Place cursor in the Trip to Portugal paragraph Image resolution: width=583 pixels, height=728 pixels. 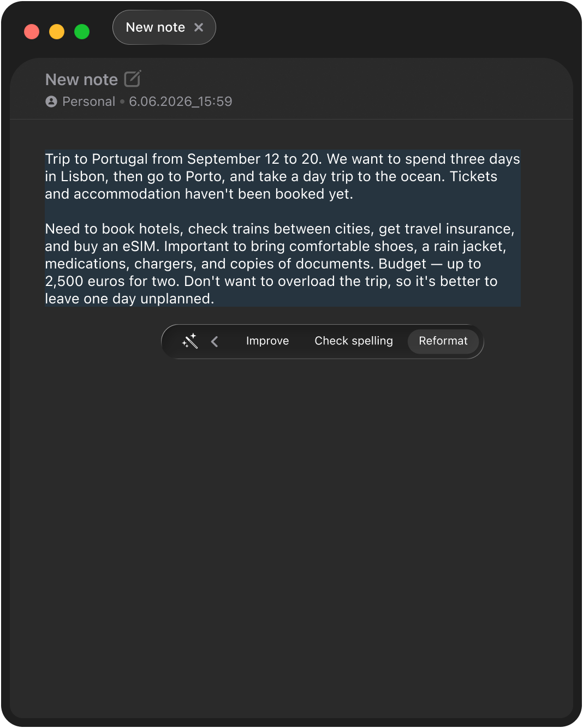click(x=282, y=176)
